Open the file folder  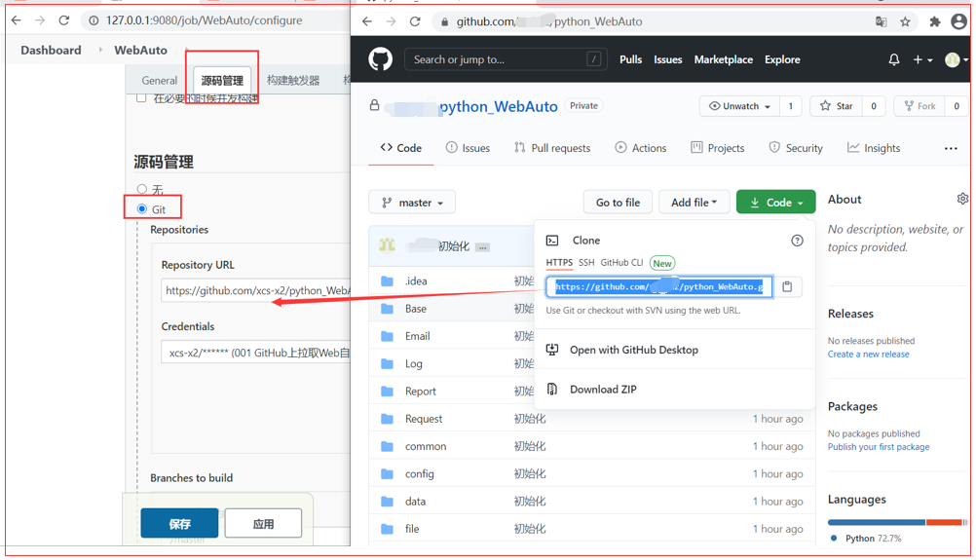pyautogui.click(x=411, y=529)
